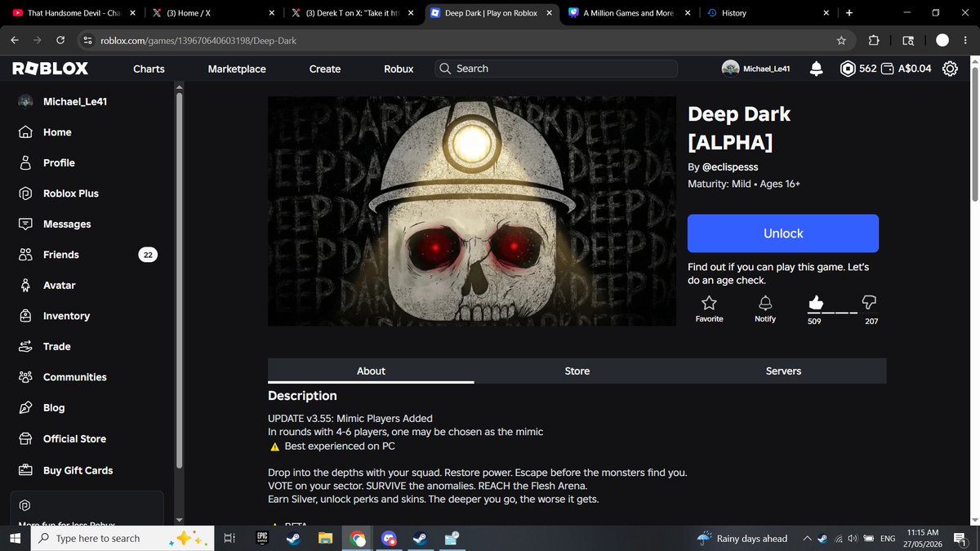The image size is (980, 551).
Task: Switch to A Million Games tab
Action: pos(629,13)
